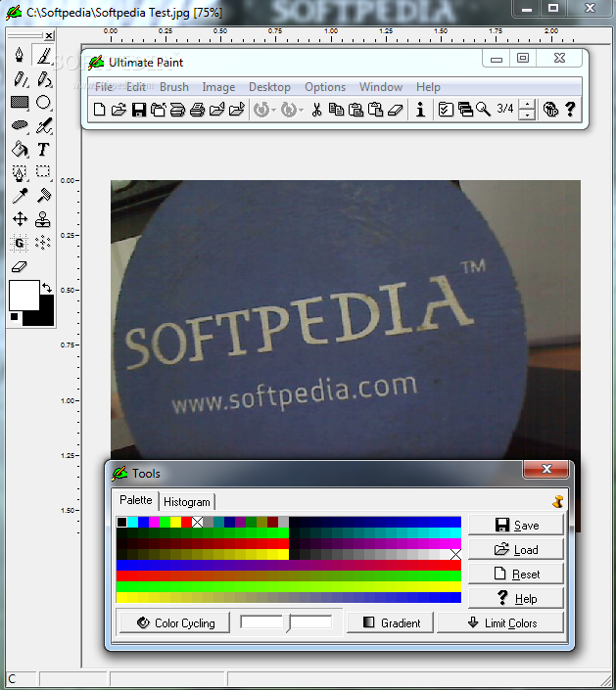Click the Limit Colors button

[500, 623]
